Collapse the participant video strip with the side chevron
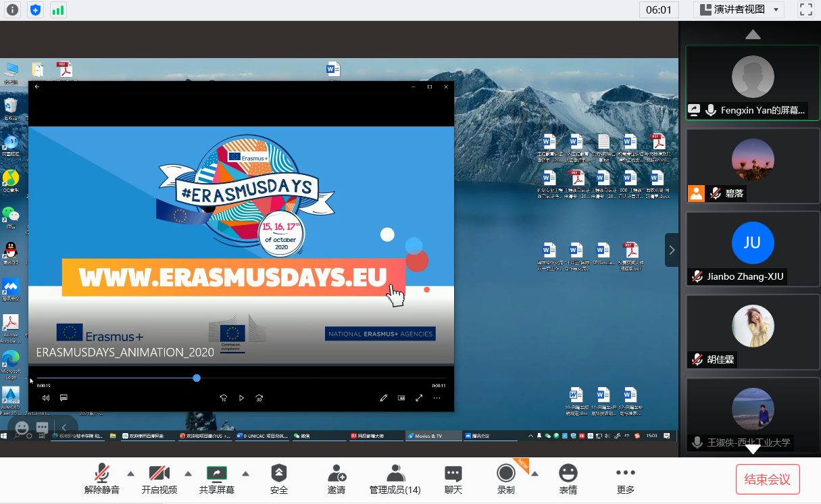Image resolution: width=821 pixels, height=504 pixels. pyautogui.click(x=672, y=250)
